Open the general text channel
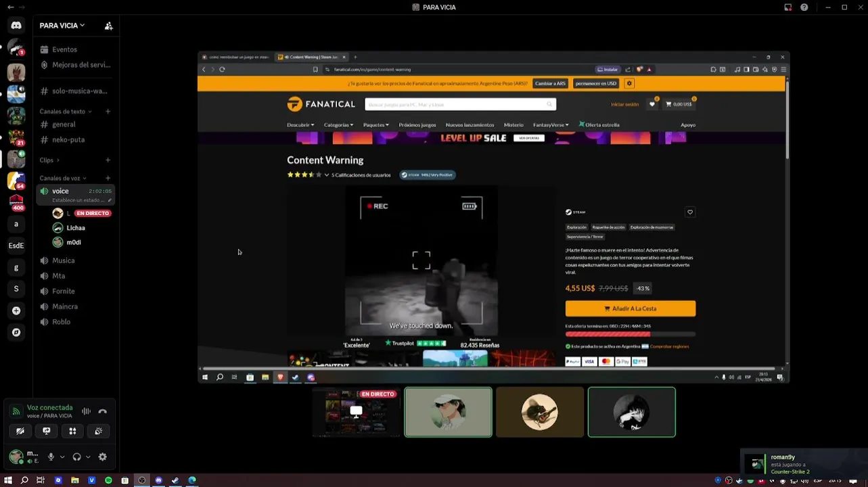 [64, 124]
